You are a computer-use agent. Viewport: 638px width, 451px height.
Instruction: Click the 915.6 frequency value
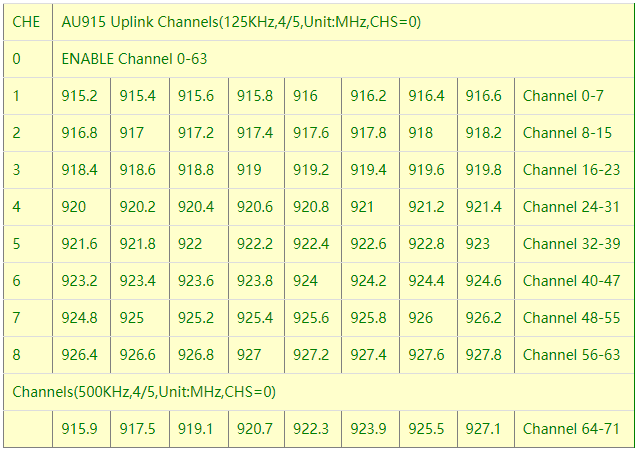point(196,96)
